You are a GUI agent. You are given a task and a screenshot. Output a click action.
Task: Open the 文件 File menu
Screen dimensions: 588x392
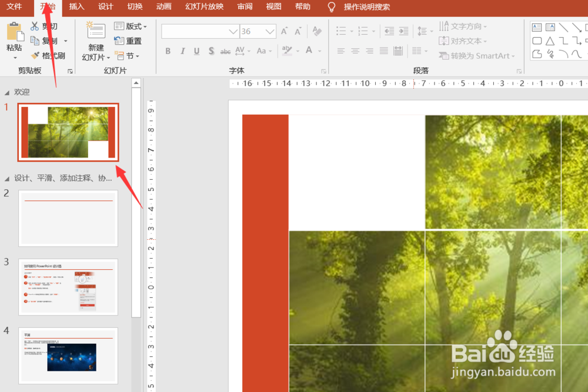[x=14, y=6]
